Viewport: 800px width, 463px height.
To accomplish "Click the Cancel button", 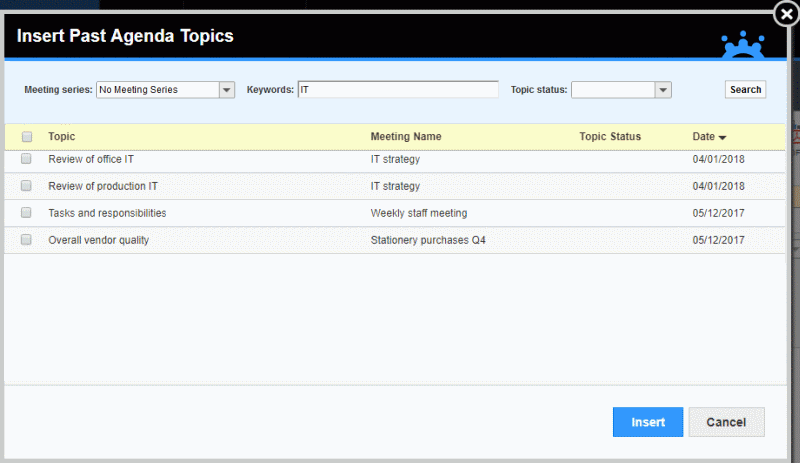I will [x=726, y=422].
